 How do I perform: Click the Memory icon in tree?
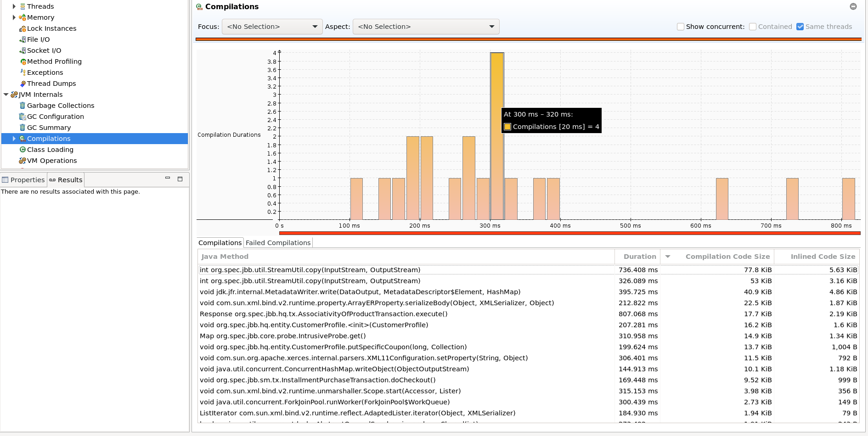tap(23, 17)
